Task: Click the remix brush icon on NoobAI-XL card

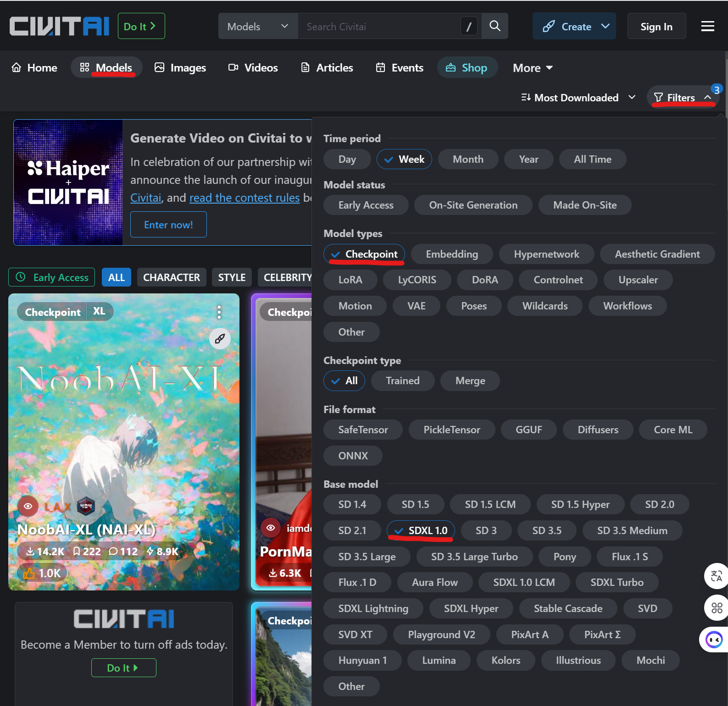Action: click(x=220, y=339)
